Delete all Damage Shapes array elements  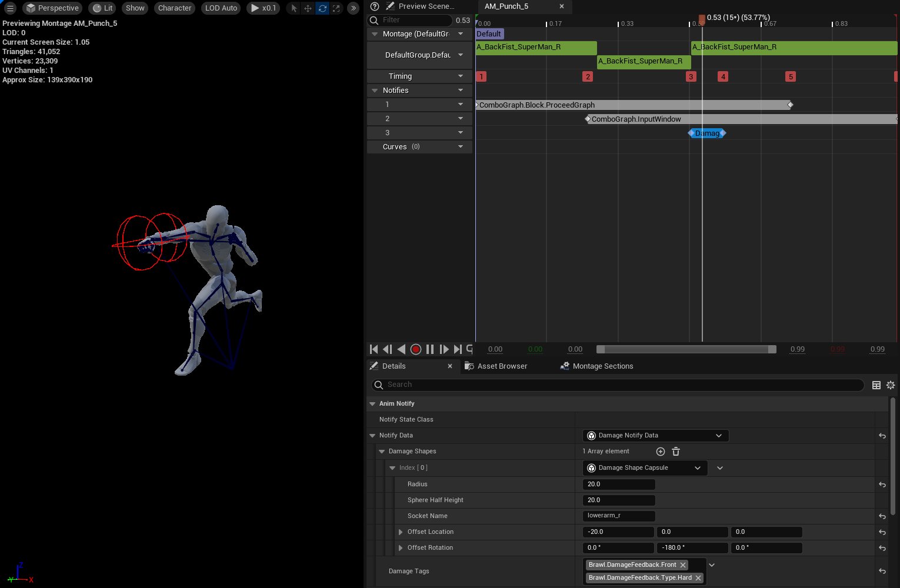676,452
